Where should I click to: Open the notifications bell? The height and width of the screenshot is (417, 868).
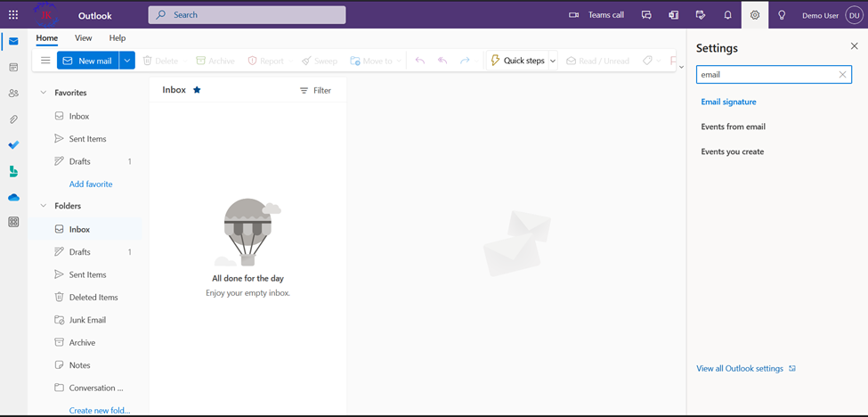[728, 15]
